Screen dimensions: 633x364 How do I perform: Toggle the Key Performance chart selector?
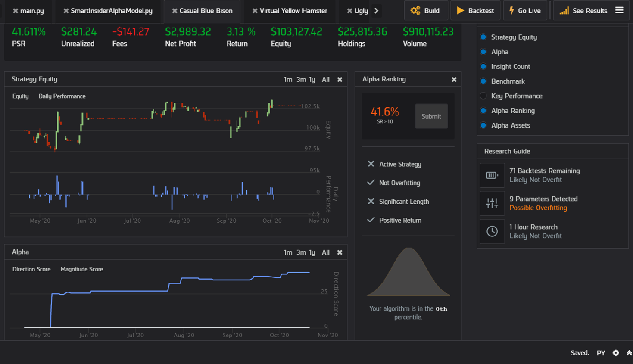pos(483,96)
